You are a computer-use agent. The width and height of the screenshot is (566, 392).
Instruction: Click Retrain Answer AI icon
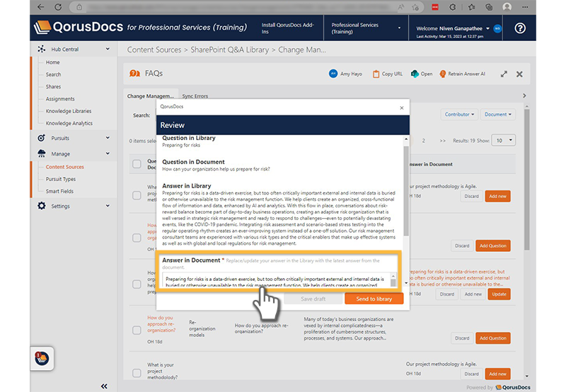443,74
